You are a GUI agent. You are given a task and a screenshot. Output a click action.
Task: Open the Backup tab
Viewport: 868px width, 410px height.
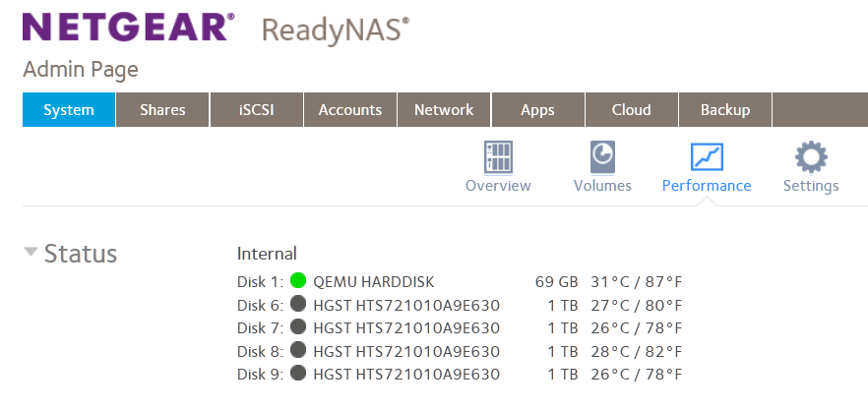click(x=725, y=110)
